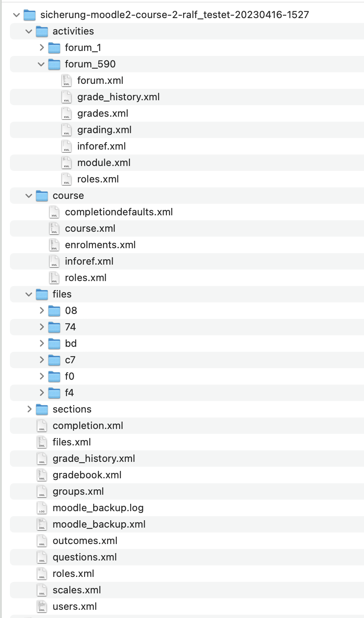Click the course folder icon
This screenshot has width=364, height=618.
(x=42, y=196)
